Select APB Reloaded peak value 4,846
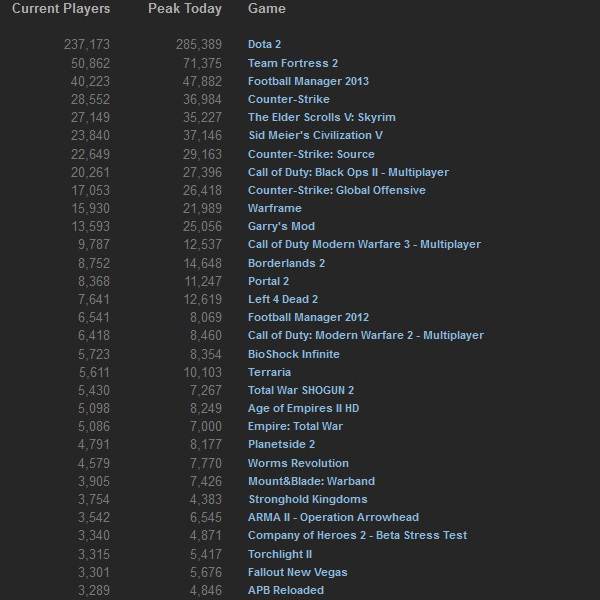Screen dimensions: 600x600 click(x=206, y=590)
